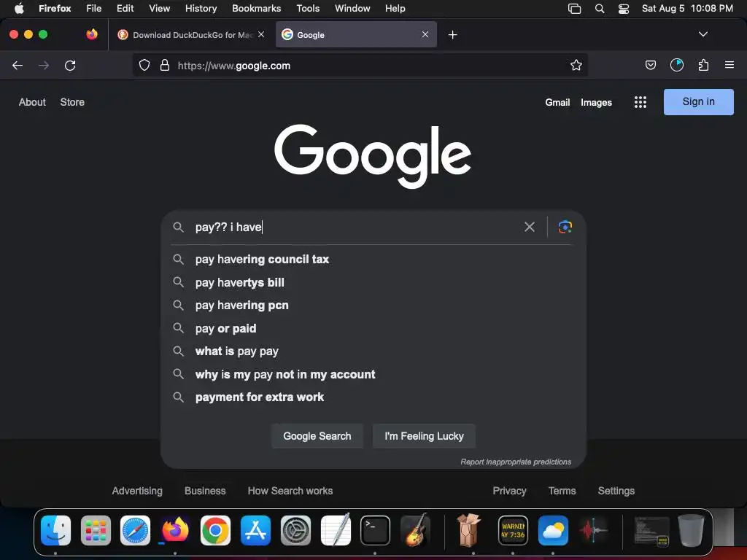Open the About link

pos(32,102)
